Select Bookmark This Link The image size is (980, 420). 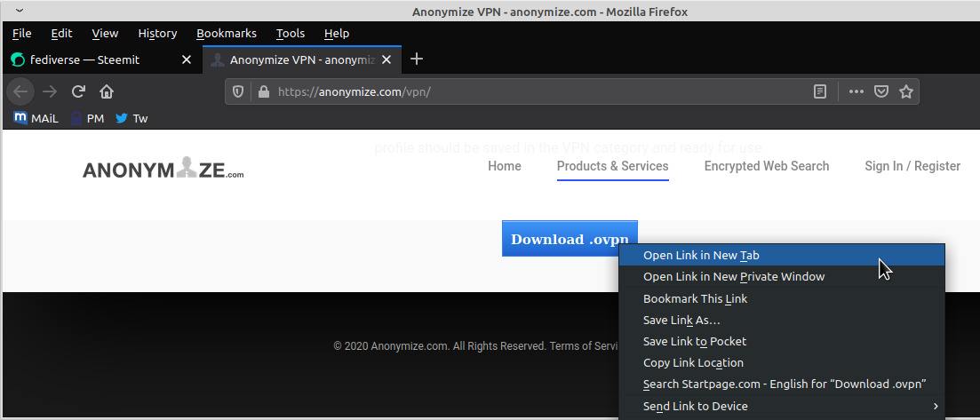[x=781, y=298]
